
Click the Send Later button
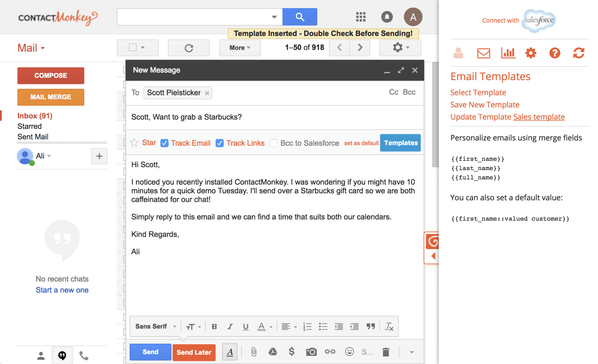tap(194, 352)
